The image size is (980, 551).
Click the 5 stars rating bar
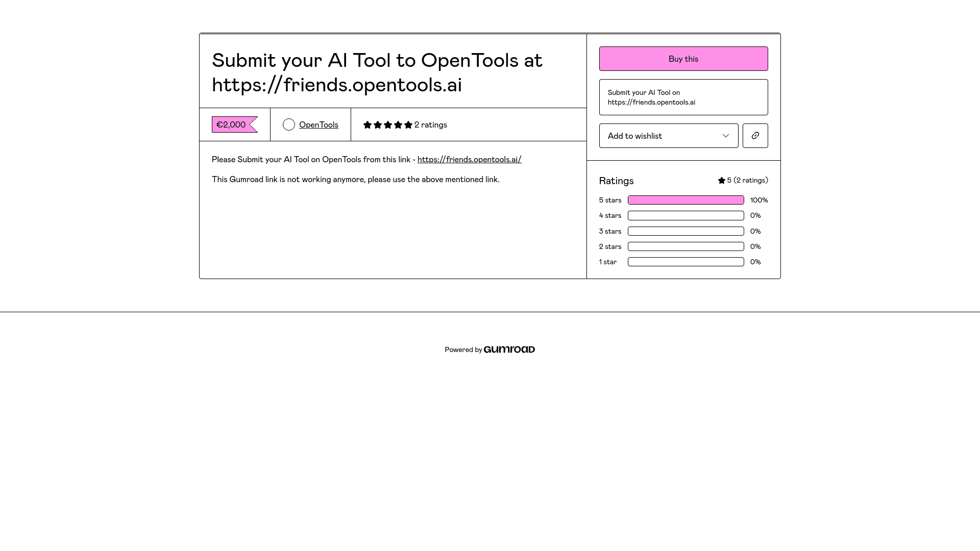pyautogui.click(x=685, y=200)
